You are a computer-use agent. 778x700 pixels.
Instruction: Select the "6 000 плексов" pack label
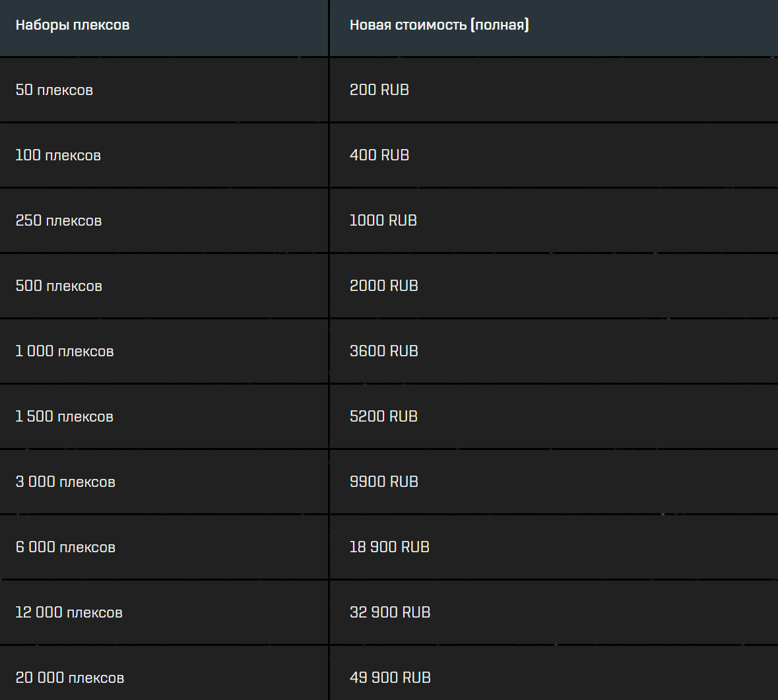pos(65,547)
